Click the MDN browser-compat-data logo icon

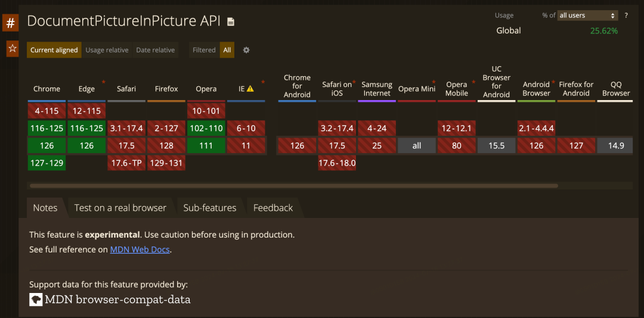(x=36, y=299)
